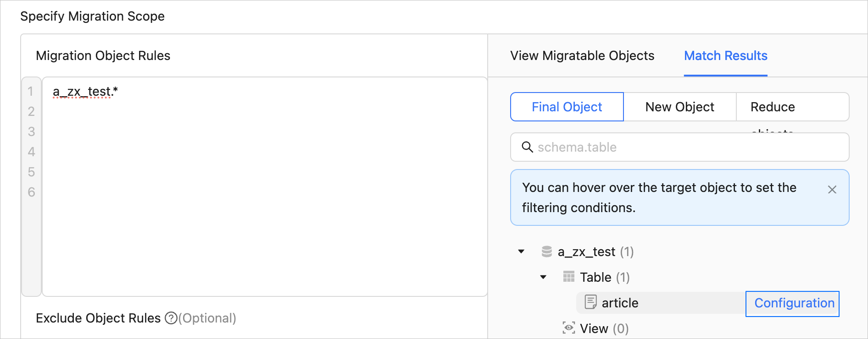Viewport: 868px width, 339px height.
Task: Click the search magnifier icon
Action: (527, 147)
